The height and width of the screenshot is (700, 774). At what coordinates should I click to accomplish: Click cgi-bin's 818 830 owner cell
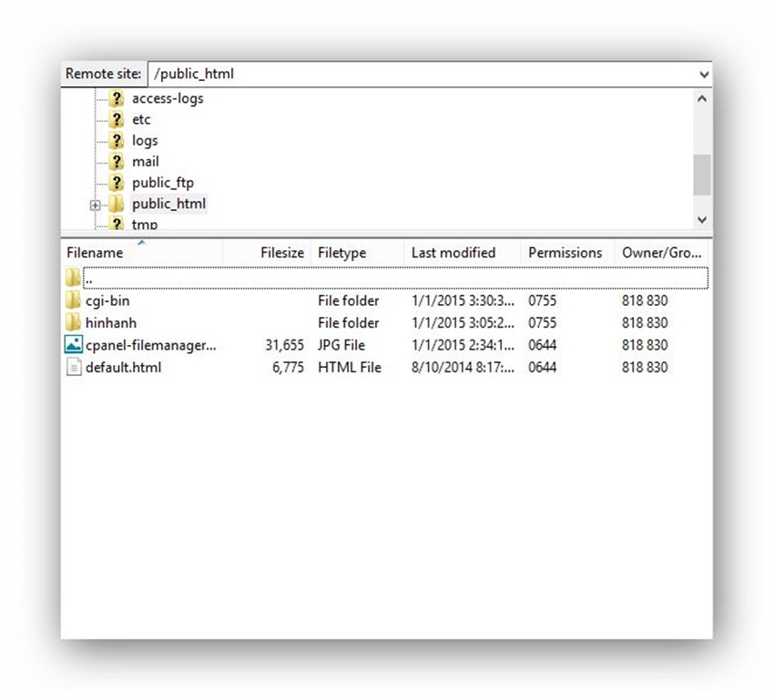[645, 300]
